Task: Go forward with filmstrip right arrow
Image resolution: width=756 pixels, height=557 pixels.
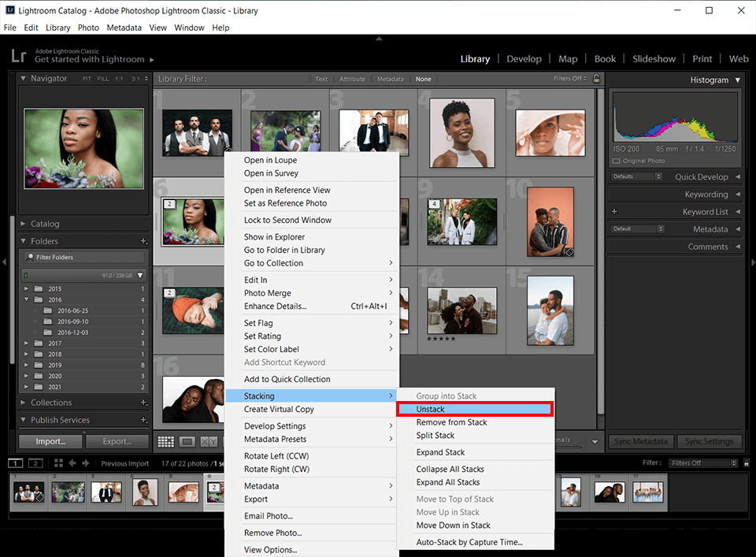Action: pos(86,463)
